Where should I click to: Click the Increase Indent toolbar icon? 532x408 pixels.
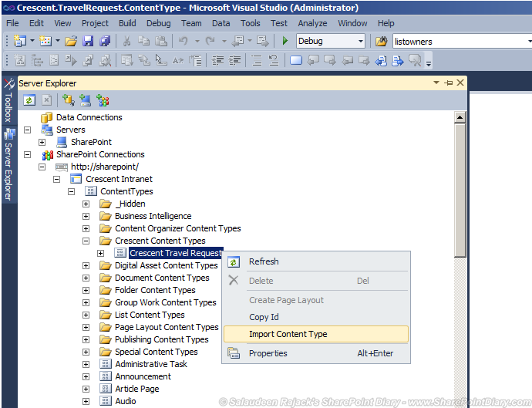coord(234,60)
